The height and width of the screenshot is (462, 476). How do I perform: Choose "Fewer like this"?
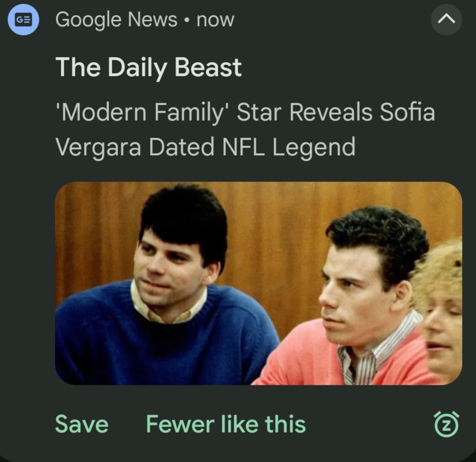pyautogui.click(x=226, y=424)
